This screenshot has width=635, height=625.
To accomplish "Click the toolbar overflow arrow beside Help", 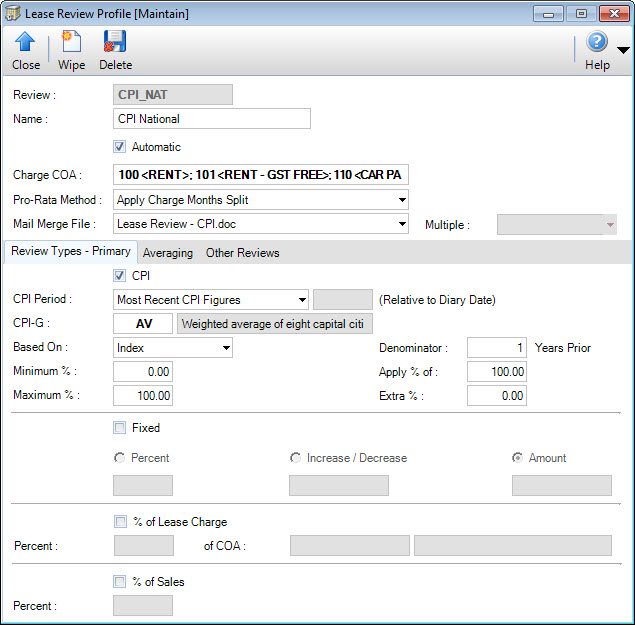I will [623, 50].
